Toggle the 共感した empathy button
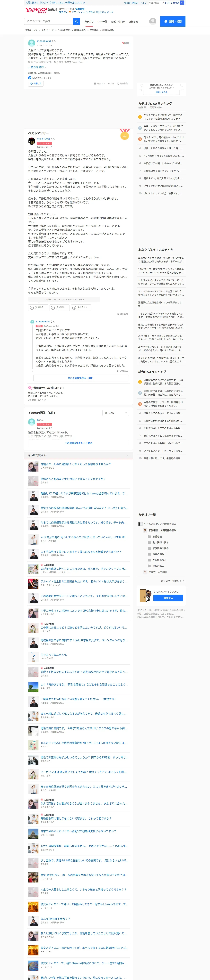The height and width of the screenshot is (980, 210). 35,83
